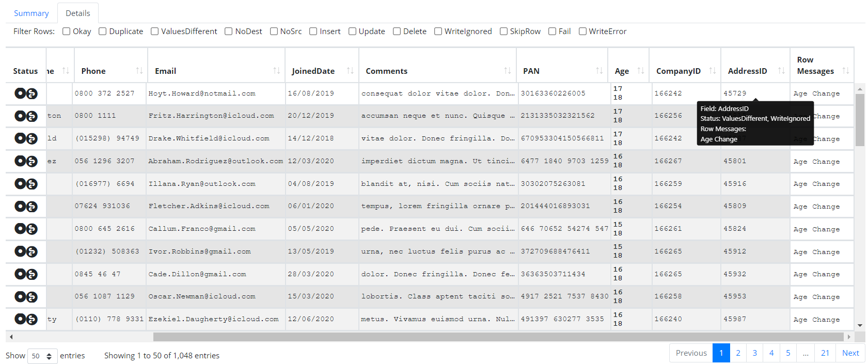Sort by Row Messages using its sort arrows
868x364 pixels.
(846, 71)
